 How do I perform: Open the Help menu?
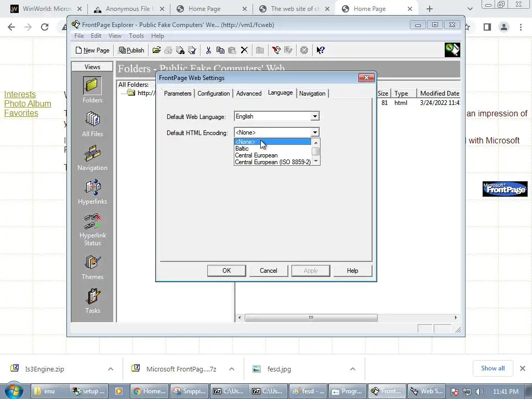(x=157, y=36)
